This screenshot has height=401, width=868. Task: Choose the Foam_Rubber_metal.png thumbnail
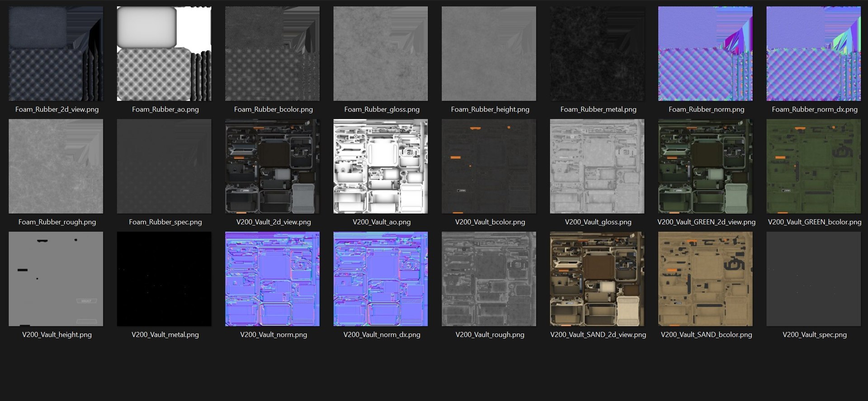pyautogui.click(x=597, y=53)
